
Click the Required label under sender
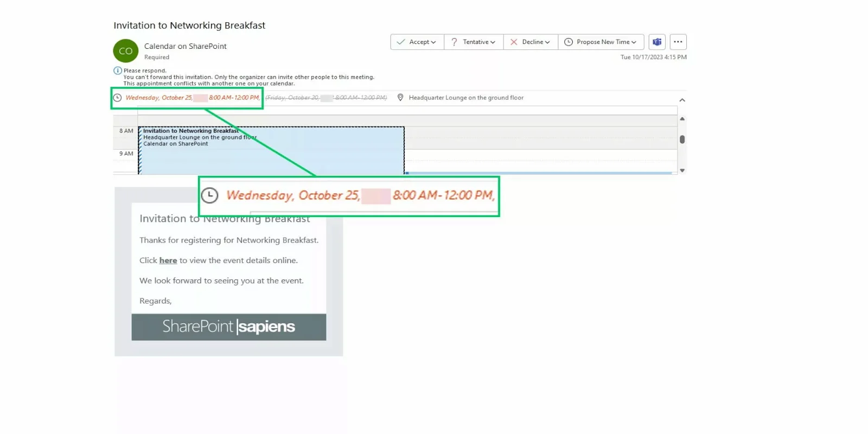157,57
